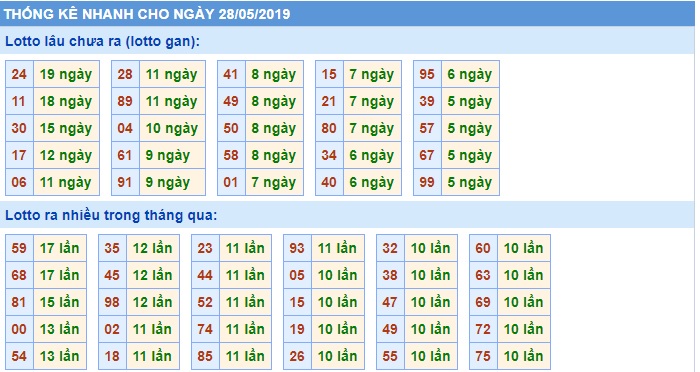Click lotto number 57

(x=427, y=128)
